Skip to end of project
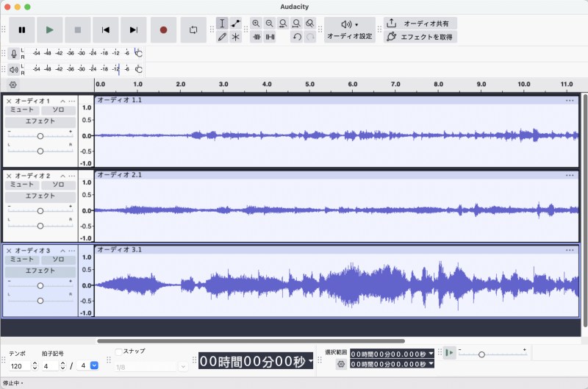The height and width of the screenshot is (389, 588). [x=134, y=30]
